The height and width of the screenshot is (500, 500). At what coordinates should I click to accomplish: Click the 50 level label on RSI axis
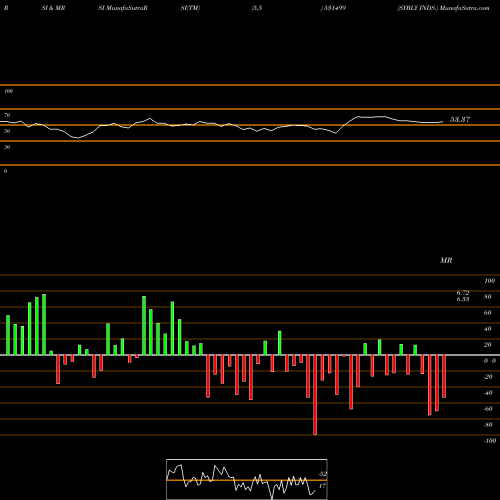click(7, 131)
